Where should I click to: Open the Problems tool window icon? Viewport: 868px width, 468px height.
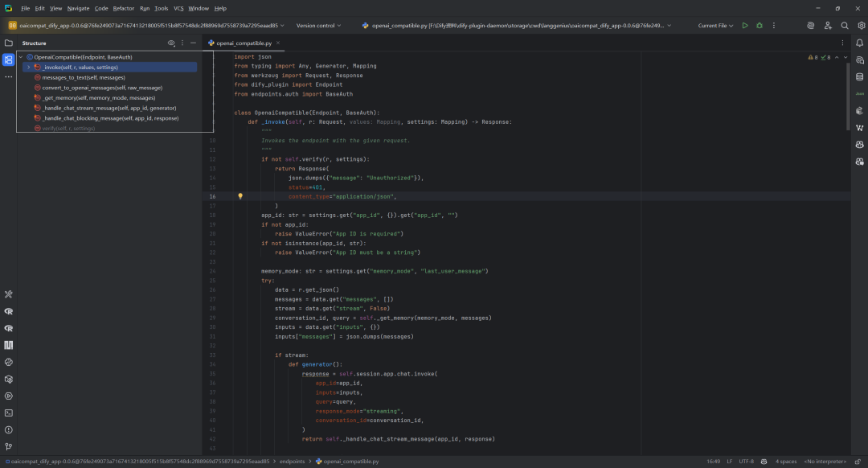(8, 429)
